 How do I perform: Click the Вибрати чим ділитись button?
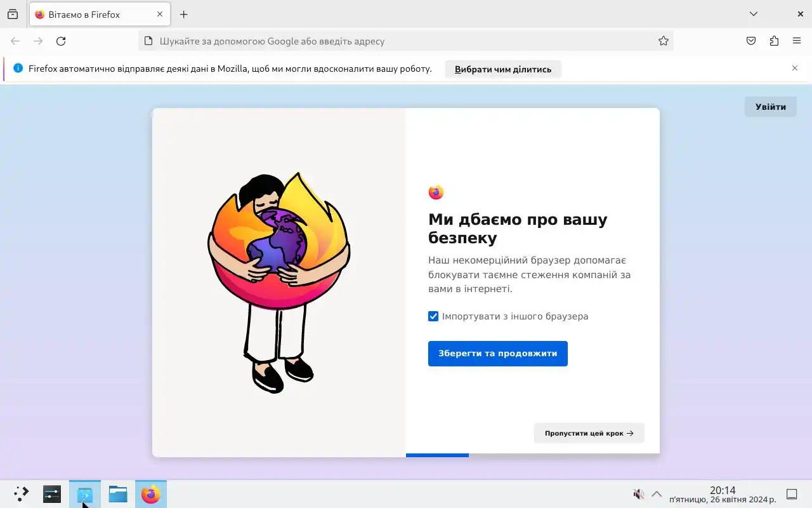tap(503, 69)
